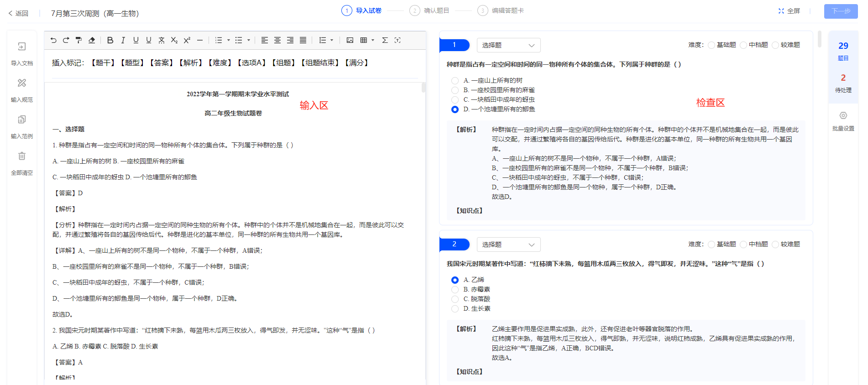
Task: Click the 下一步 button
Action: pyautogui.click(x=841, y=11)
